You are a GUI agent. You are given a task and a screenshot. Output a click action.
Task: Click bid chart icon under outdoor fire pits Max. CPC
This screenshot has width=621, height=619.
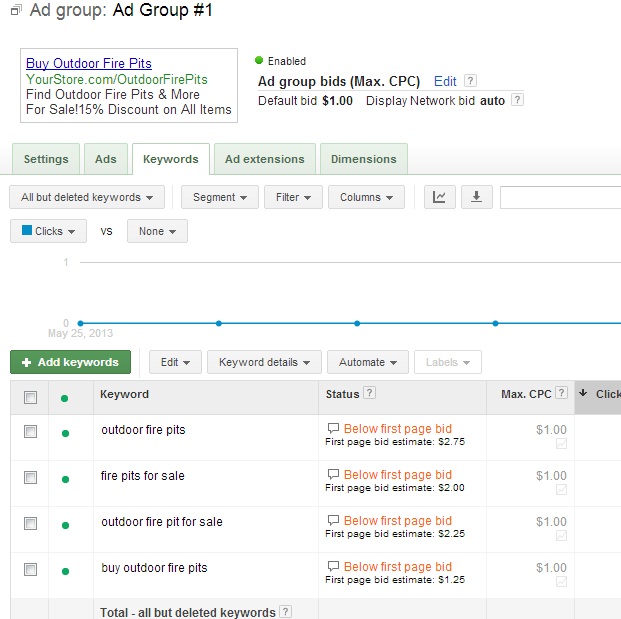point(561,444)
